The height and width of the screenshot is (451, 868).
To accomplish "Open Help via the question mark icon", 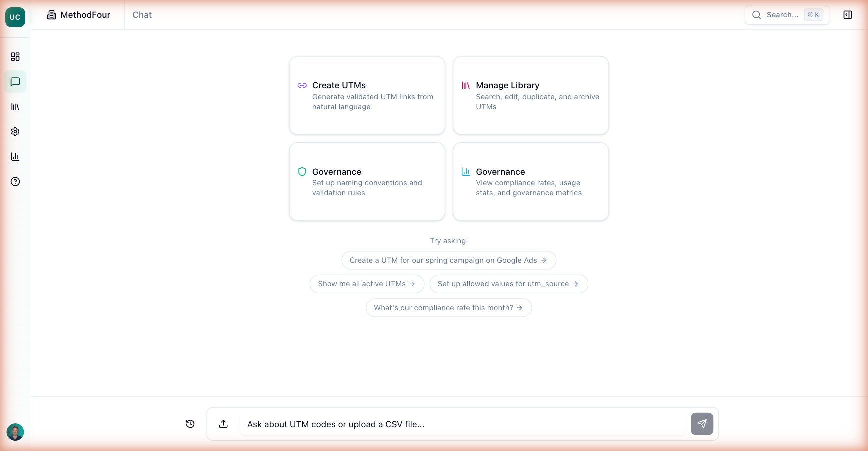I will pyautogui.click(x=15, y=181).
